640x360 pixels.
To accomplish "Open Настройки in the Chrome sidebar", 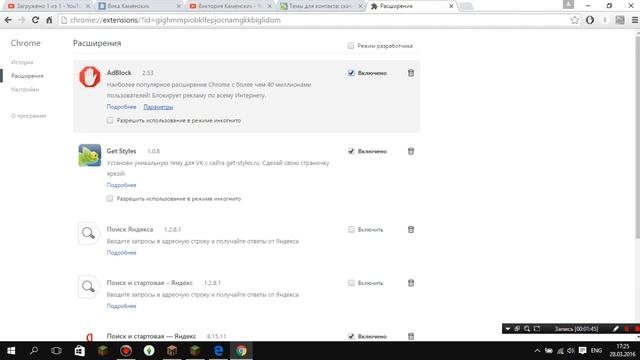I will click(x=25, y=89).
